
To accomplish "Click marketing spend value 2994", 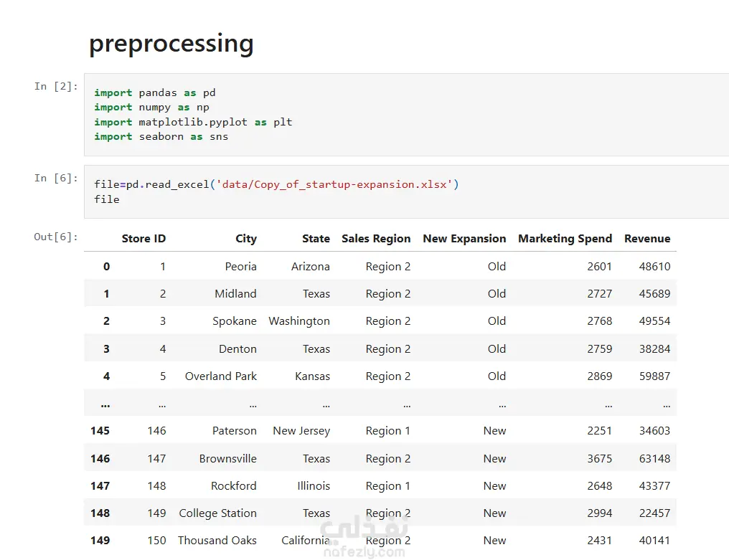I will tap(600, 513).
